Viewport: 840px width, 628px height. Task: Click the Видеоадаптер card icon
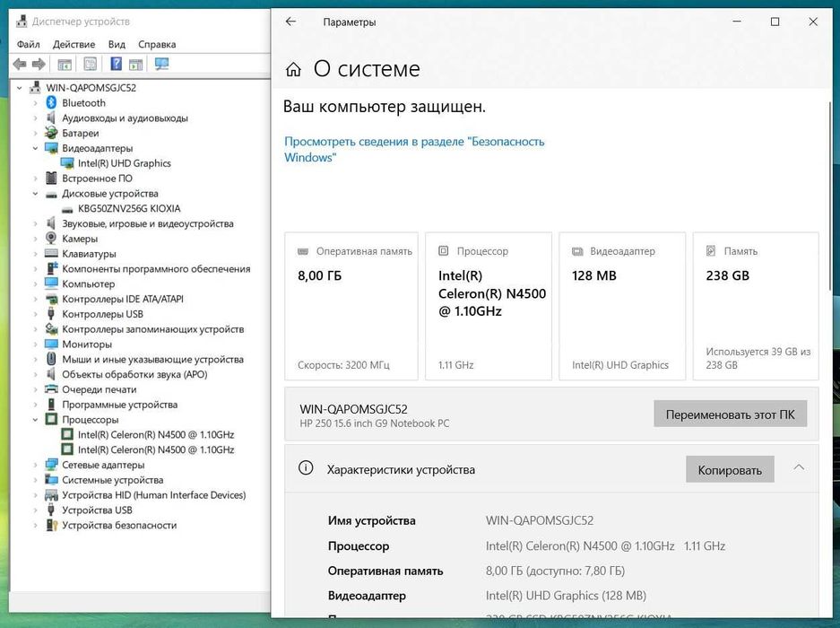(577, 251)
